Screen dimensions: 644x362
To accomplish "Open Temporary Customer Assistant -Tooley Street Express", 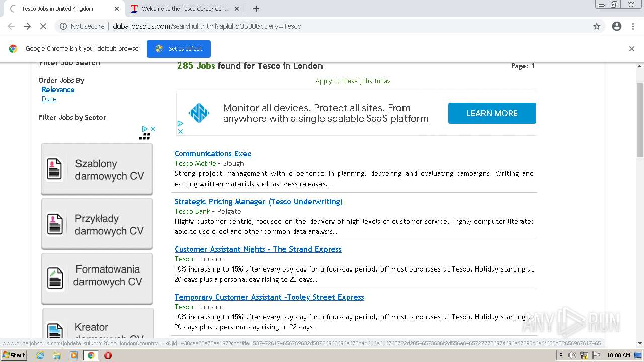I will point(269,297).
